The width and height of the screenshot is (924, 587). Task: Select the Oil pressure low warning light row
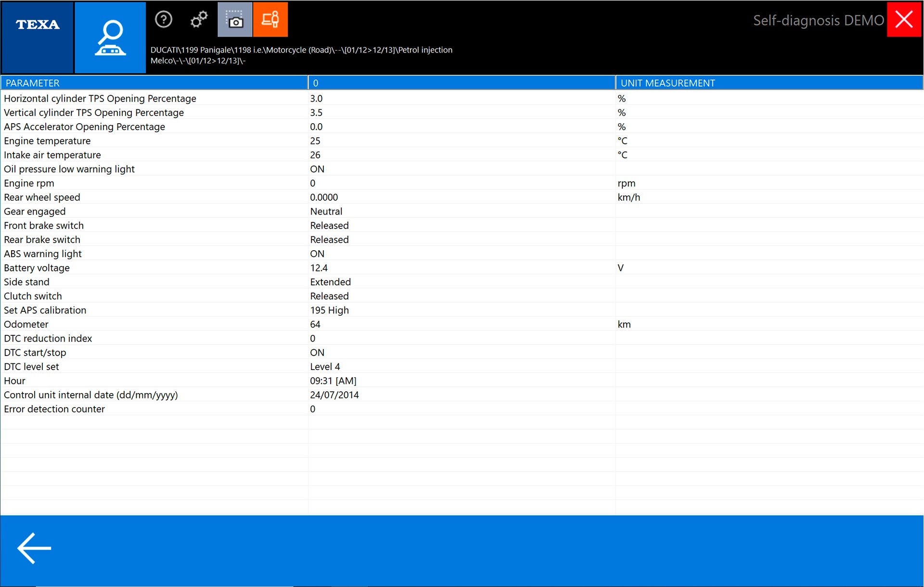tap(69, 169)
